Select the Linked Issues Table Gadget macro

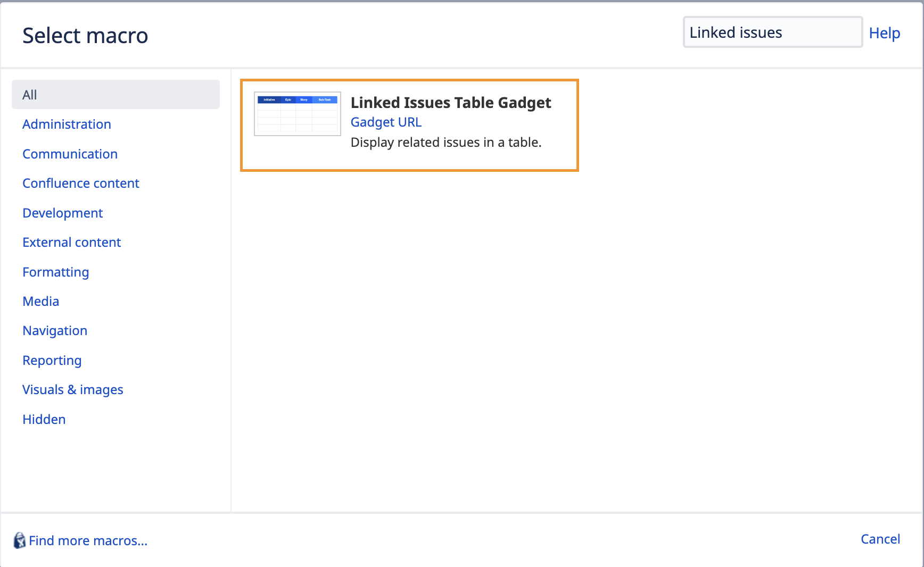pos(451,103)
